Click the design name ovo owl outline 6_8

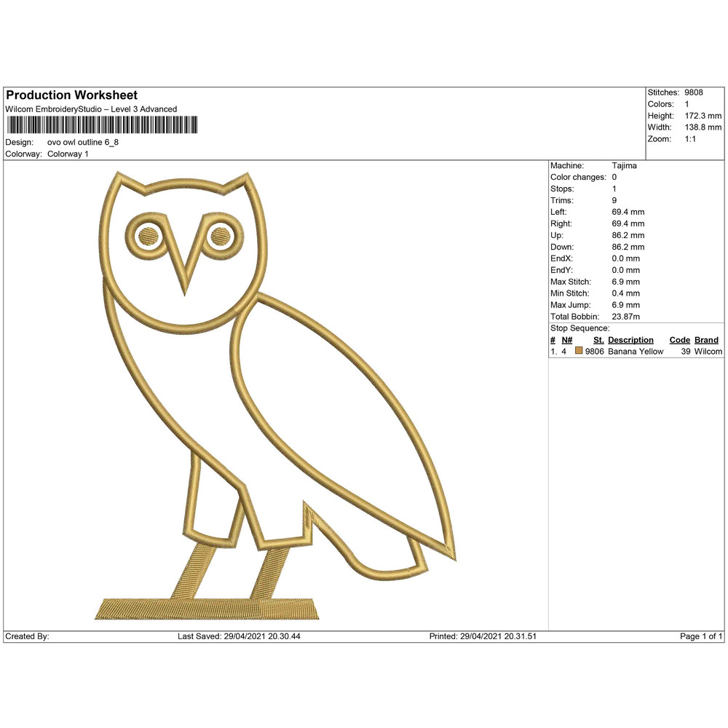(82, 143)
